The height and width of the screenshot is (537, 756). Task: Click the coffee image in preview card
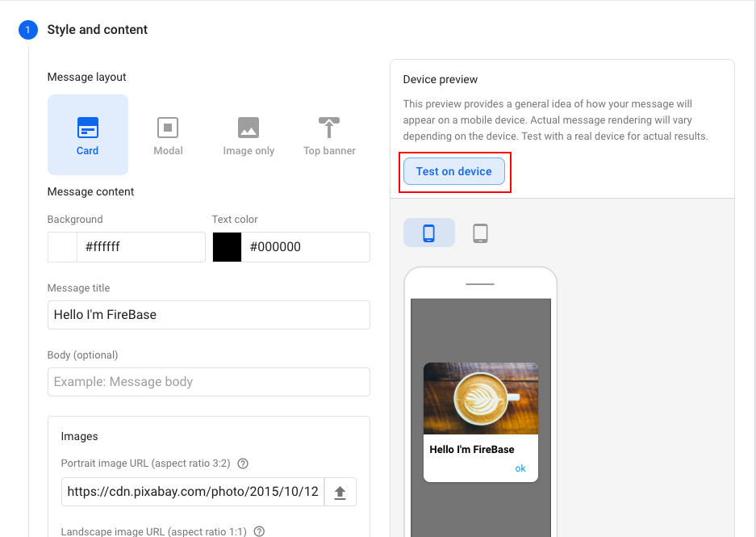pyautogui.click(x=481, y=399)
